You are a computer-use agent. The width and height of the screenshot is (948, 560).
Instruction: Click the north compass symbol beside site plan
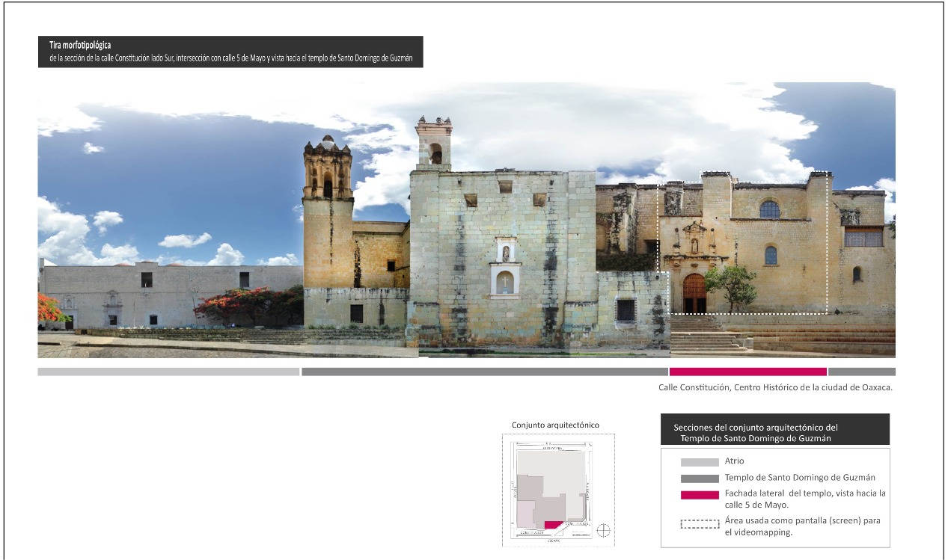[604, 531]
